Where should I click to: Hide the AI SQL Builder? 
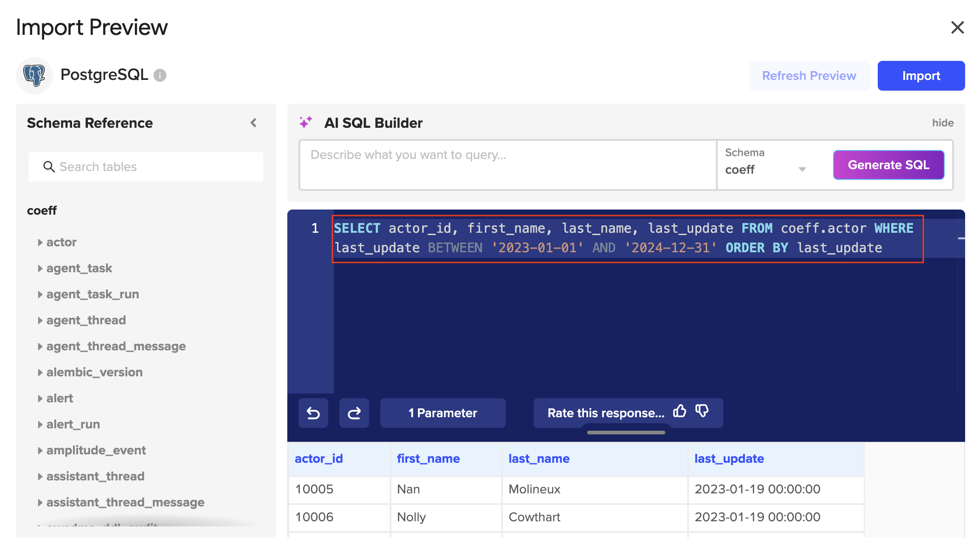[942, 123]
